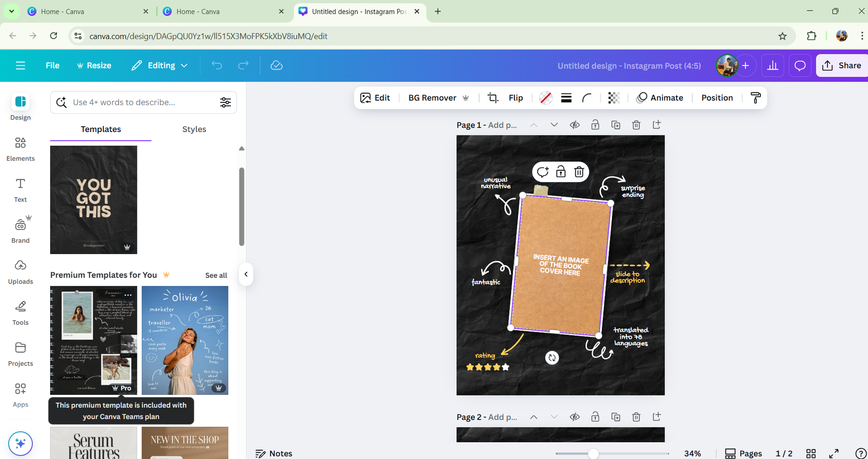
Task: Click the copy style paint roller icon
Action: tap(756, 98)
